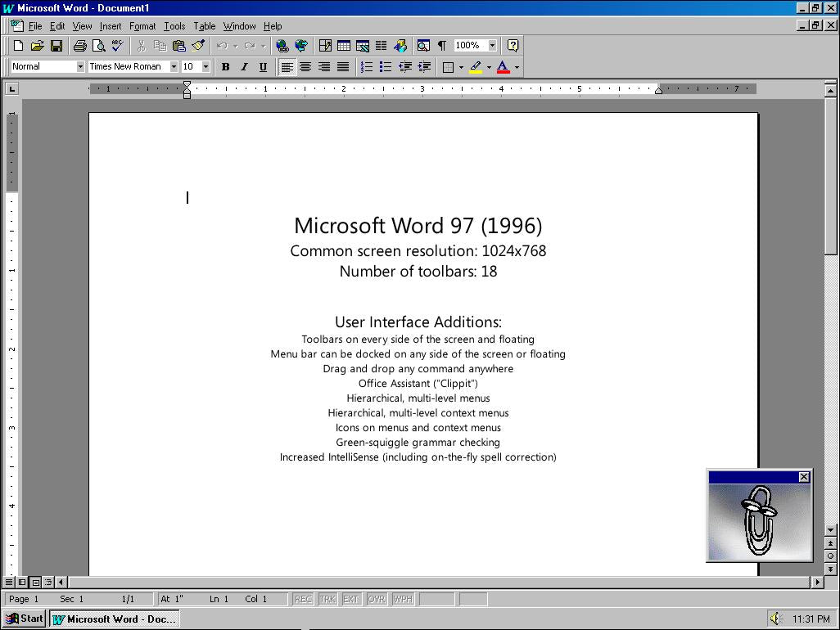The image size is (840, 630).
Task: Click the Save floppy disk icon
Action: tap(56, 46)
